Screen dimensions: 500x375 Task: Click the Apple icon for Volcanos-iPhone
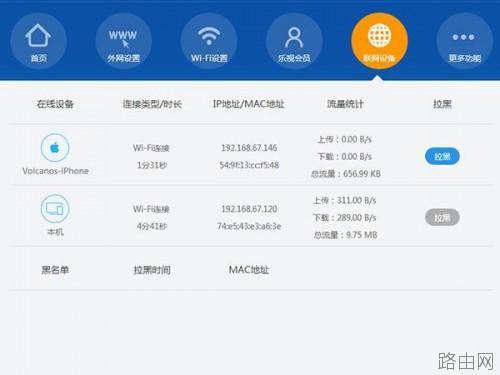pyautogui.click(x=55, y=148)
